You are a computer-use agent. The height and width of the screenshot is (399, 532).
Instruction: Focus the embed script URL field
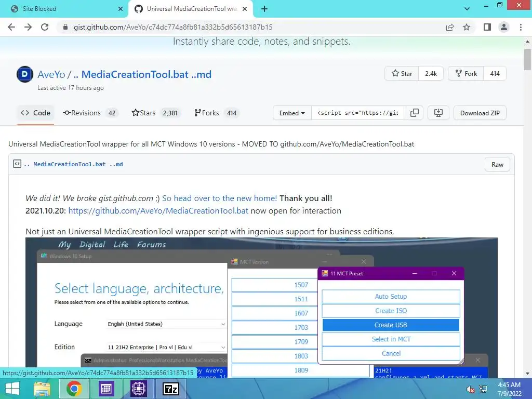[x=357, y=113]
